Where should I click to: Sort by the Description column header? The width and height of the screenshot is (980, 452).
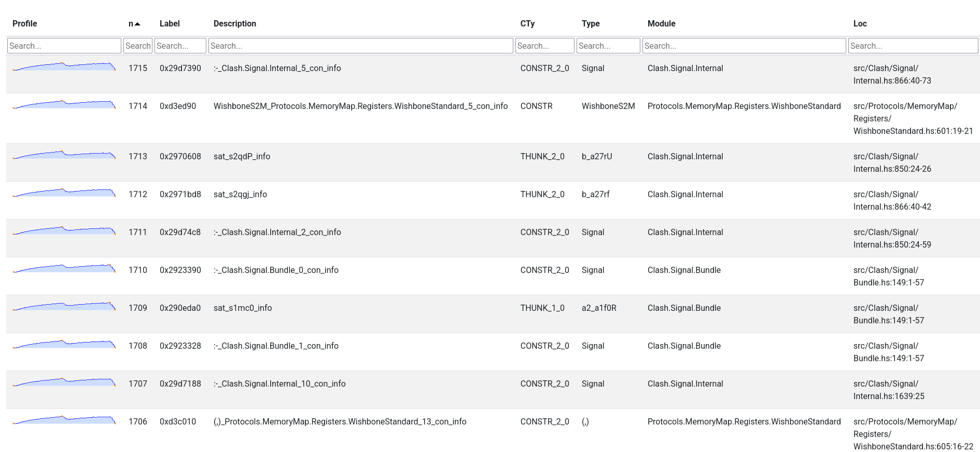coord(234,24)
